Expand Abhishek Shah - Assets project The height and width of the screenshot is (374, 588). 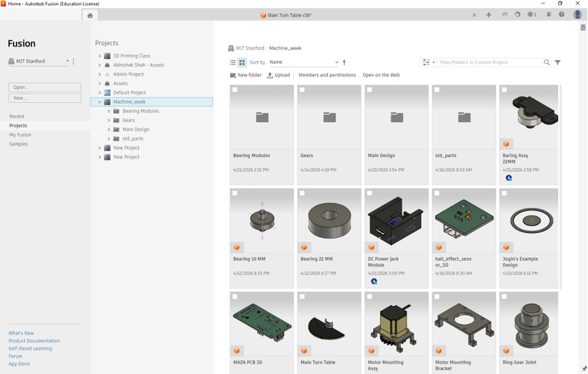click(x=100, y=65)
